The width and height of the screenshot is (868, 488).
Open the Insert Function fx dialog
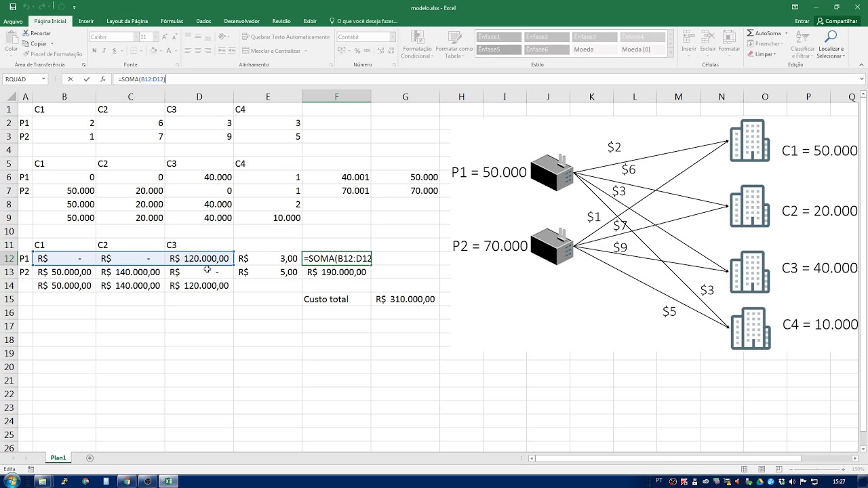(x=103, y=79)
